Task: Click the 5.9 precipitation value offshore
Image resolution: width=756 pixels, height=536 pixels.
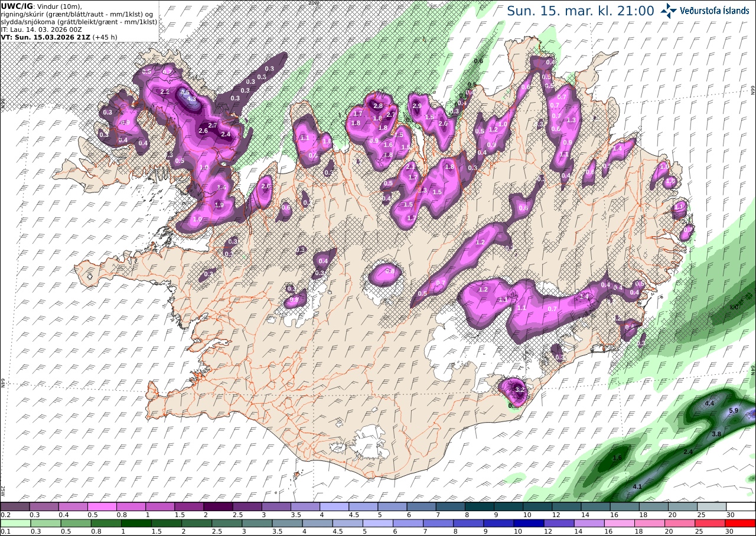Action: point(734,411)
